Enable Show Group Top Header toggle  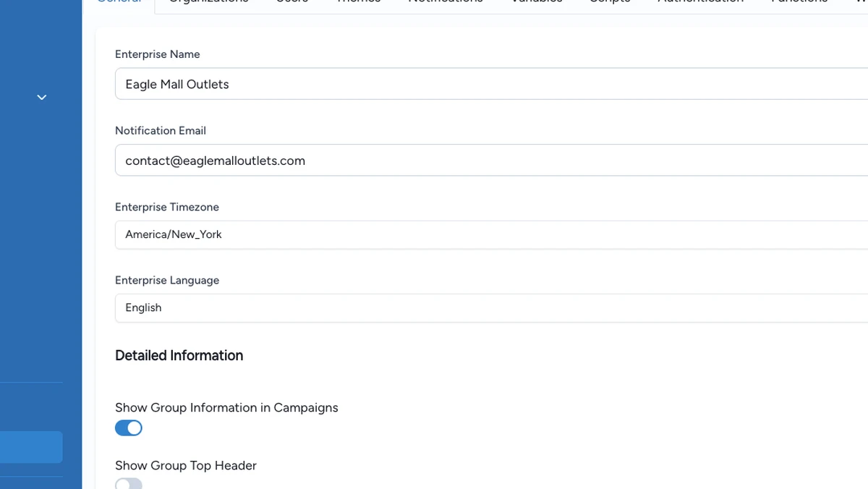tap(129, 484)
